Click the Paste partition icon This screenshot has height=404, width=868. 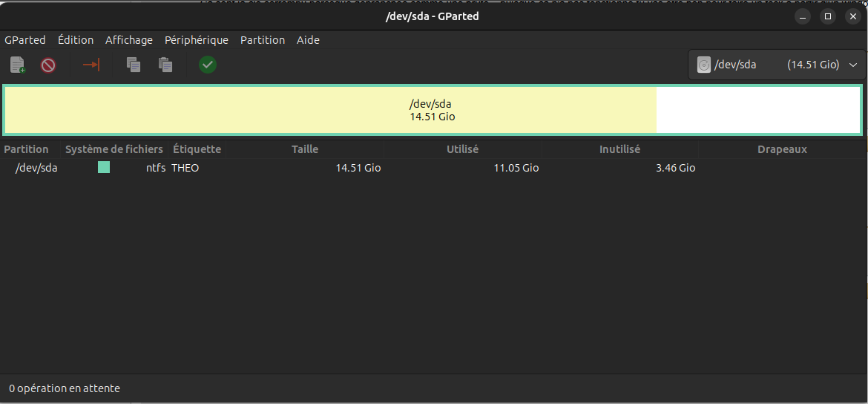click(165, 65)
